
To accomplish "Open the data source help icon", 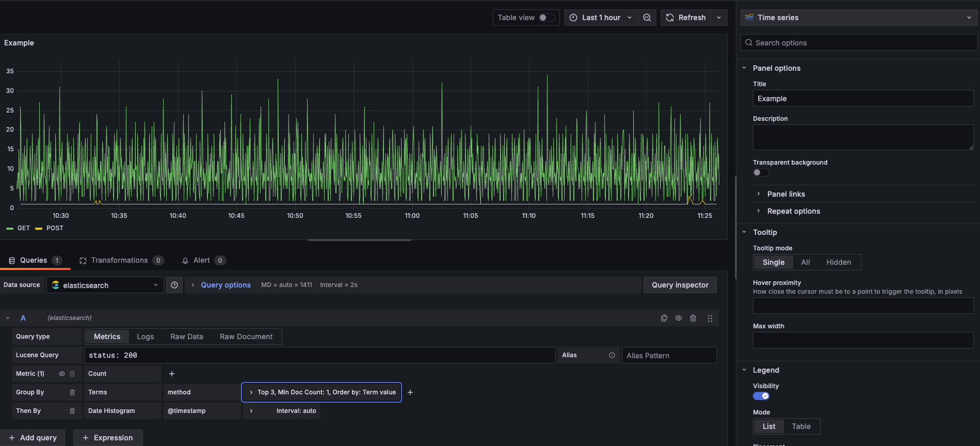I will click(174, 285).
